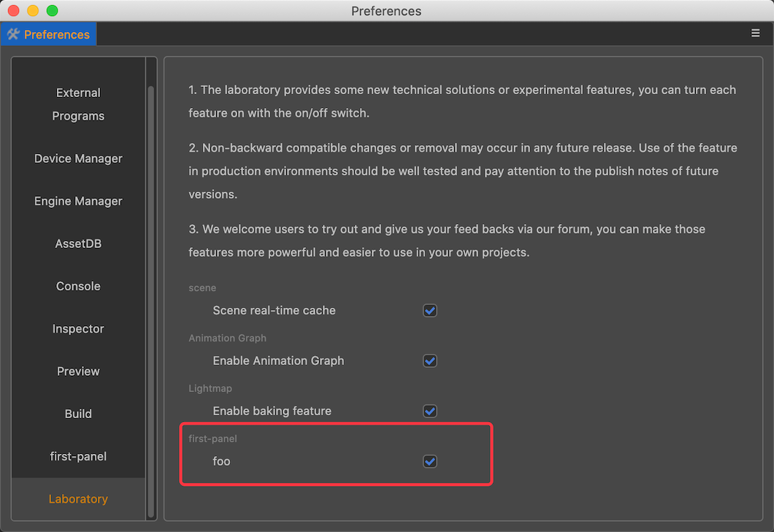Click the Preview sidebar item
Viewport: 774px width, 532px height.
pyautogui.click(x=78, y=371)
